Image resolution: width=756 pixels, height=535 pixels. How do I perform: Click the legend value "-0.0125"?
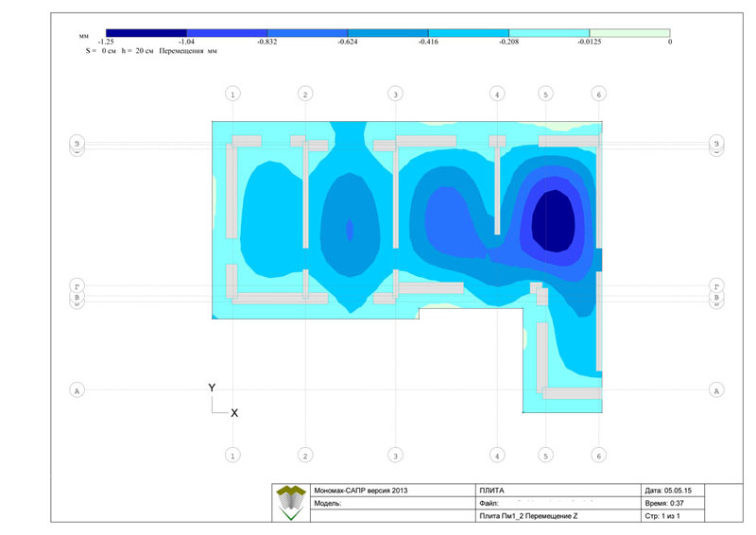(x=589, y=42)
